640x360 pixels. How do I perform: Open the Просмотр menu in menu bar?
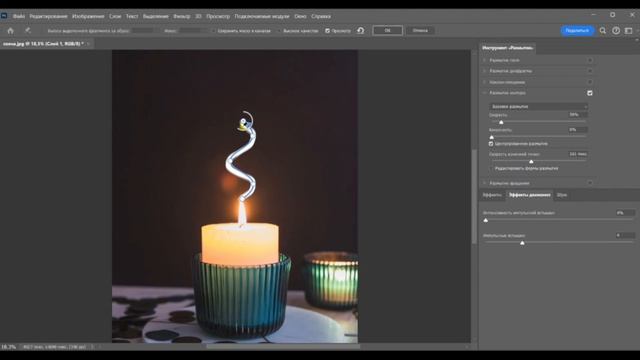coord(218,16)
